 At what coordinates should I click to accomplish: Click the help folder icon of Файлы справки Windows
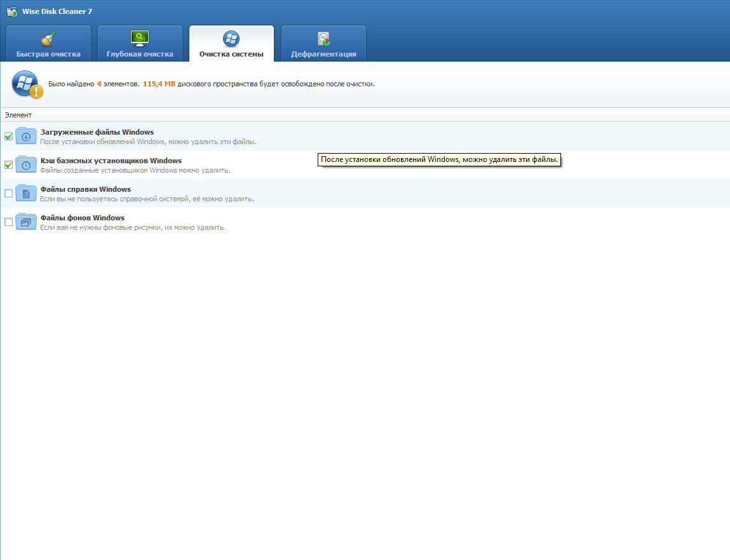click(26, 193)
